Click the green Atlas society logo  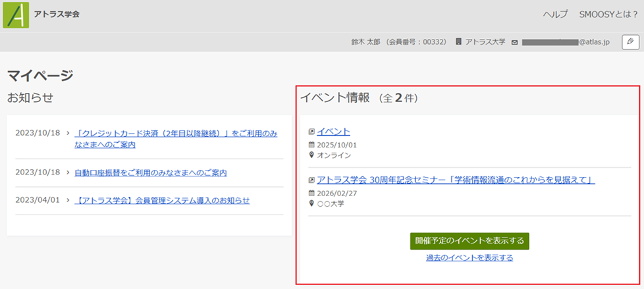coord(16,14)
